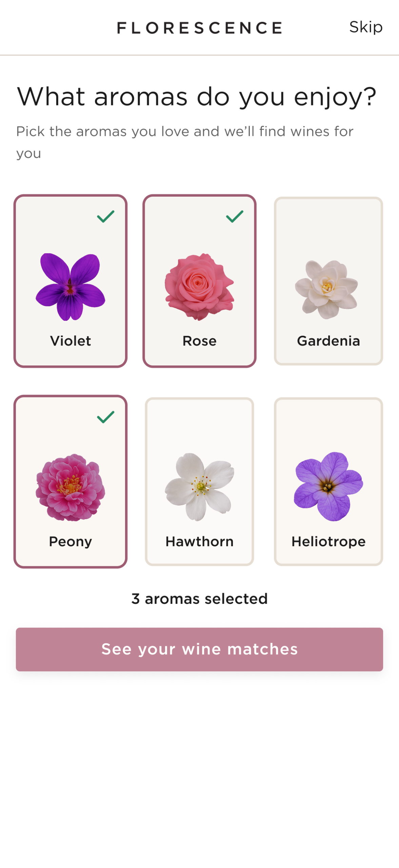Deselect the Violet aroma label
Screen dimensions: 399x868
[71, 341]
